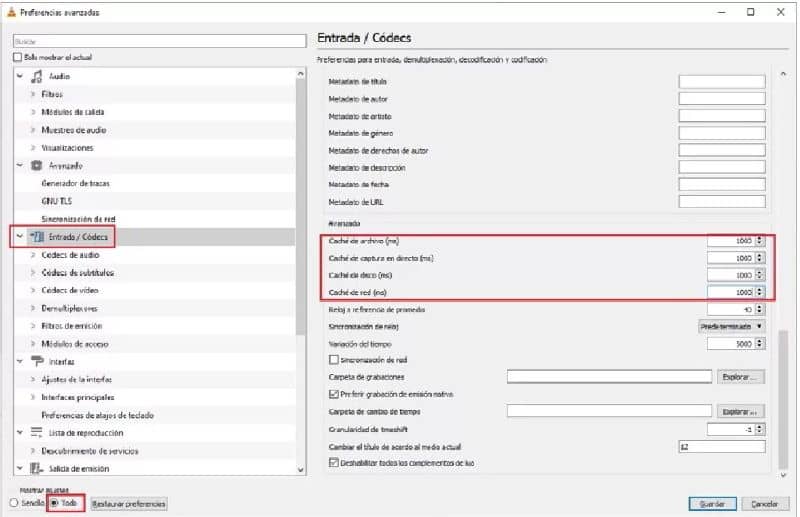
Task: Click the Entrada / Códecs category icon
Action: pos(37,237)
